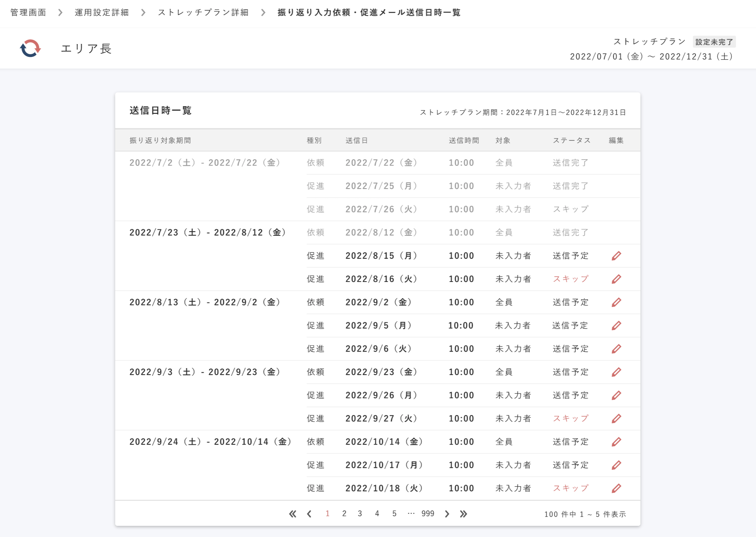756x537 pixels.
Task: Edit the 2022/9/23 request row
Action: (616, 372)
